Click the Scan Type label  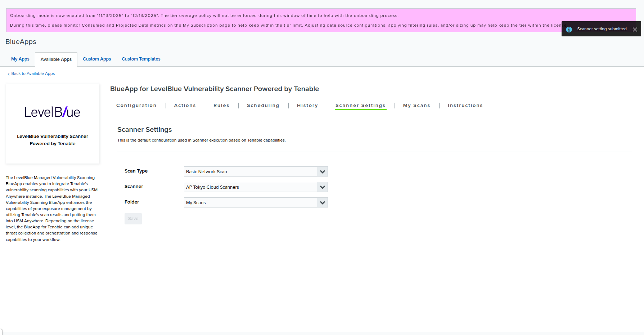click(136, 171)
